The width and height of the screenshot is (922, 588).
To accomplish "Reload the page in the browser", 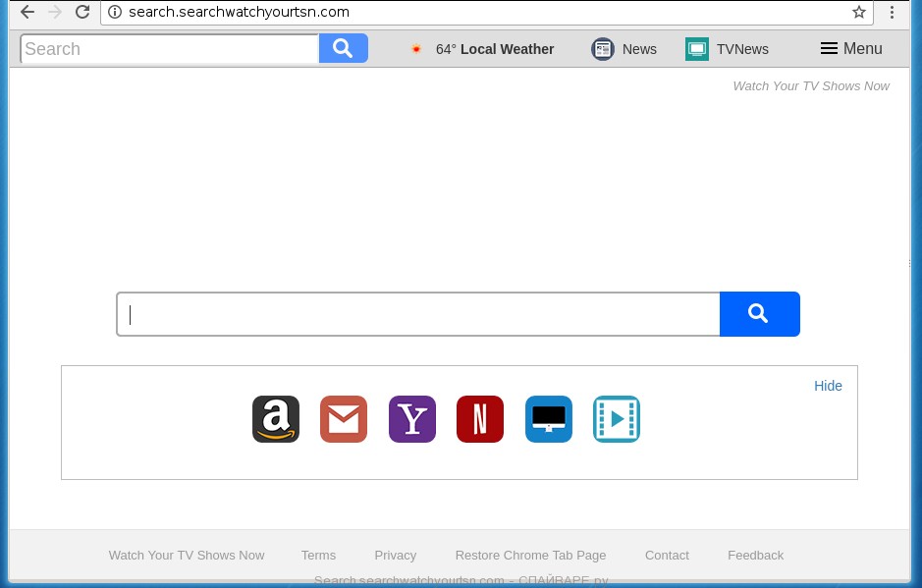I will pyautogui.click(x=82, y=13).
